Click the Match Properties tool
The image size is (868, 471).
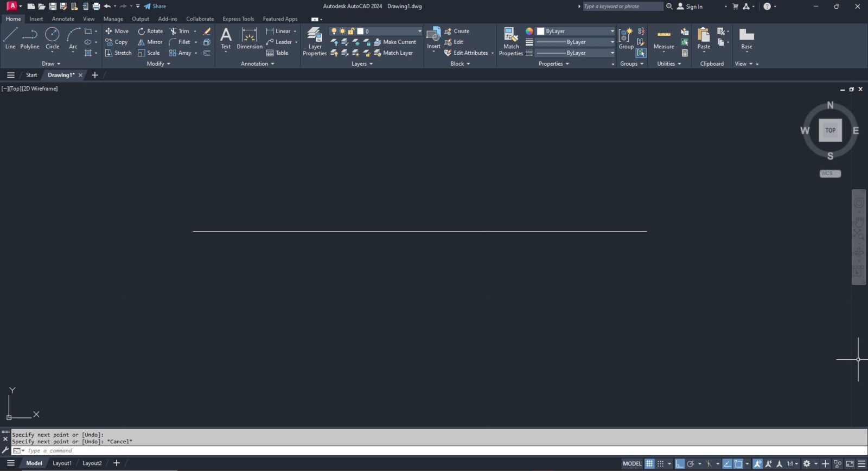tap(510, 41)
